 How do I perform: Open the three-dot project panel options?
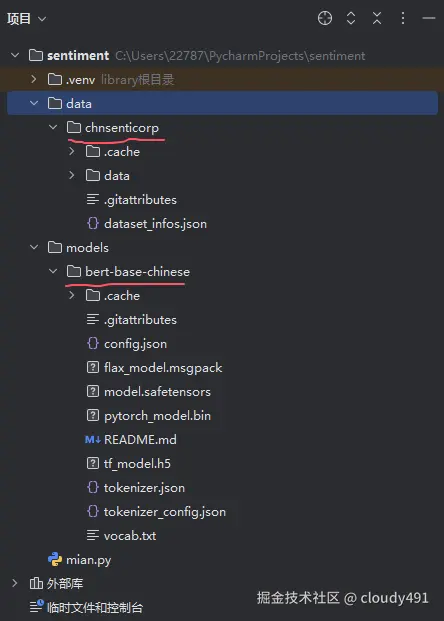click(x=403, y=18)
